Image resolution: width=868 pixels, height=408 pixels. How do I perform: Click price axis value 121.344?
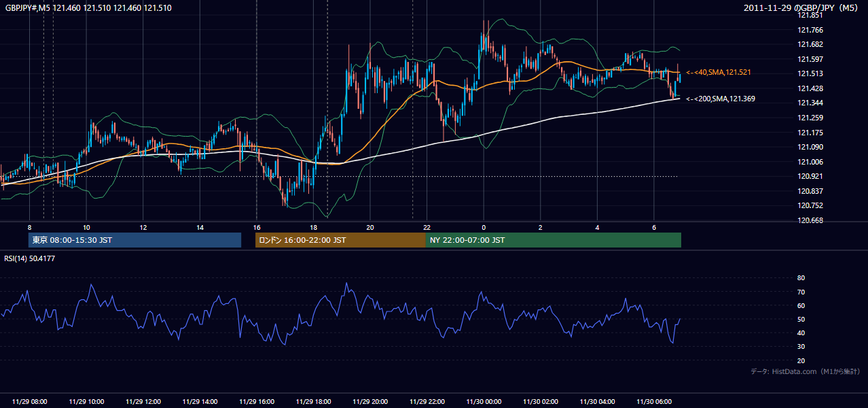pos(810,103)
